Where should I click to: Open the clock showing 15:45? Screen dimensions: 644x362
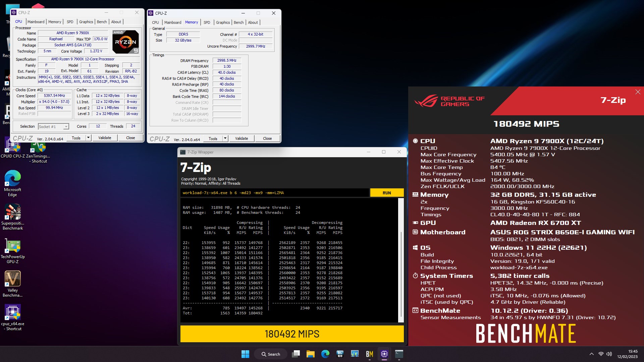click(627, 354)
